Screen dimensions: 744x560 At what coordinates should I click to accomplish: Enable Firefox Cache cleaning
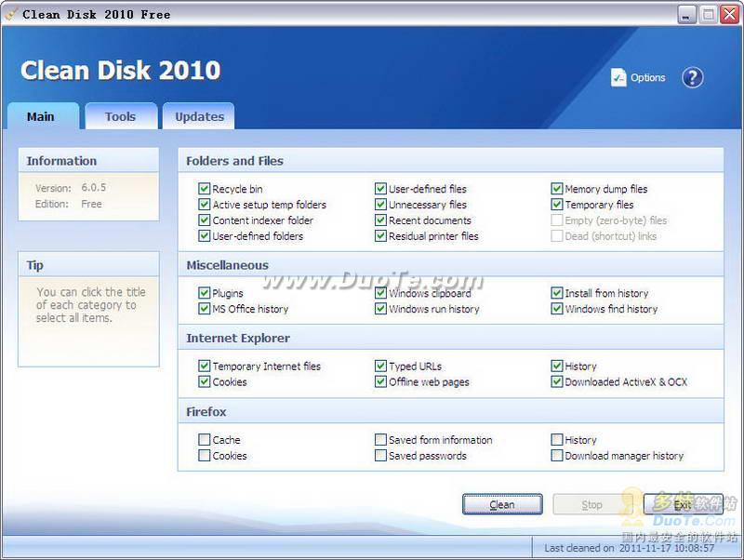(x=204, y=440)
